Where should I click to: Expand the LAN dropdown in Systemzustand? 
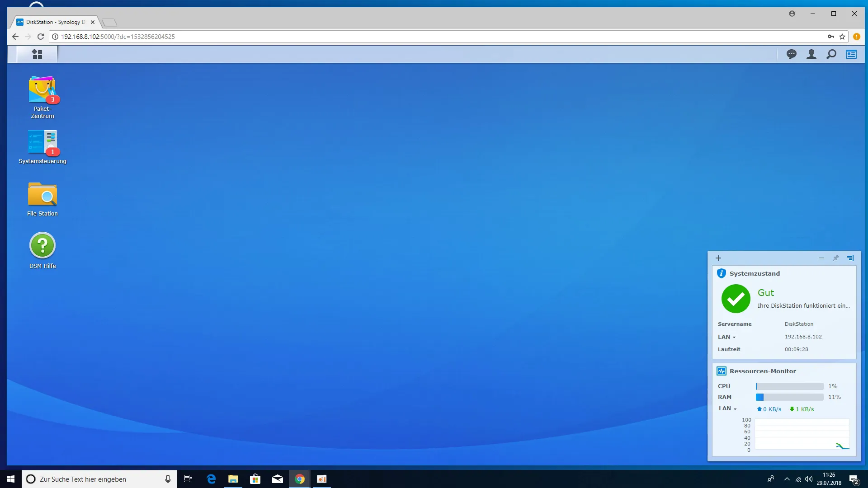(x=727, y=337)
